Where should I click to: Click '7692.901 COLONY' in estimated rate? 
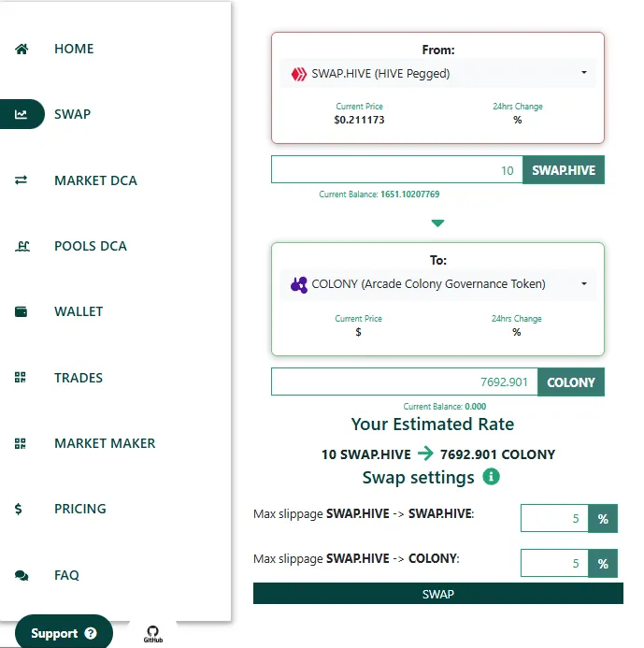(497, 454)
